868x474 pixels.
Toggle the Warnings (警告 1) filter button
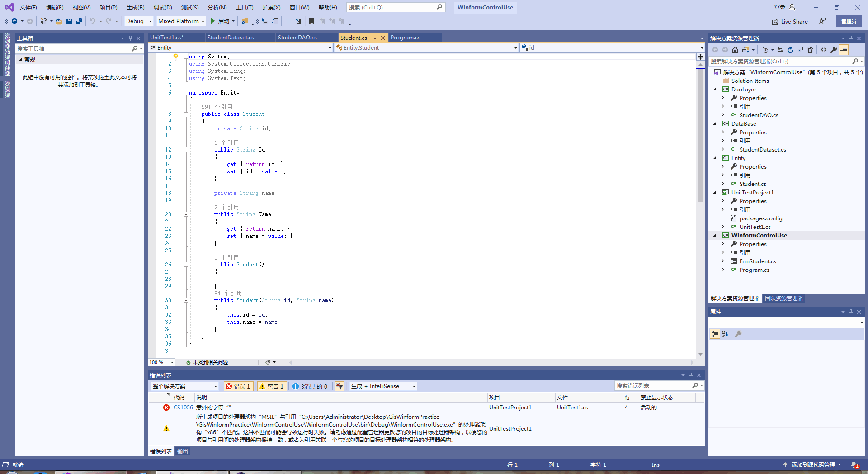pos(272,386)
